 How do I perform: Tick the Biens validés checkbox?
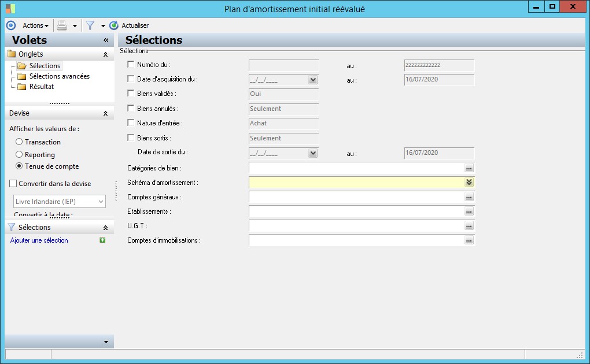pos(131,93)
